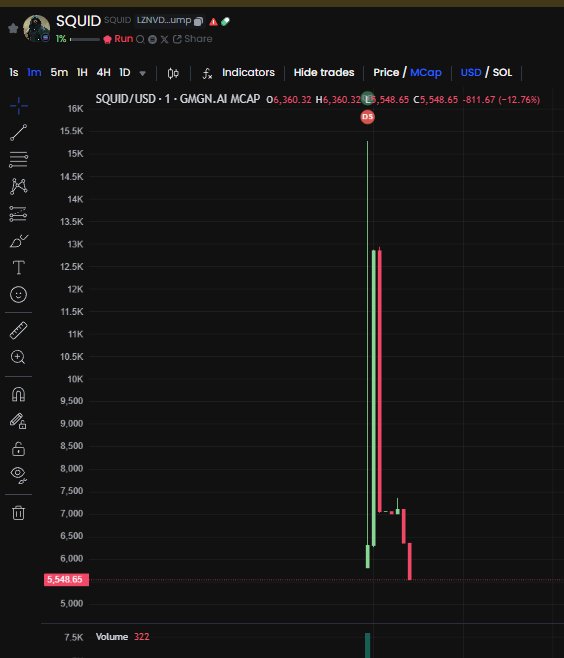Select the ruler measure tool
564x658 pixels.
pos(18,331)
